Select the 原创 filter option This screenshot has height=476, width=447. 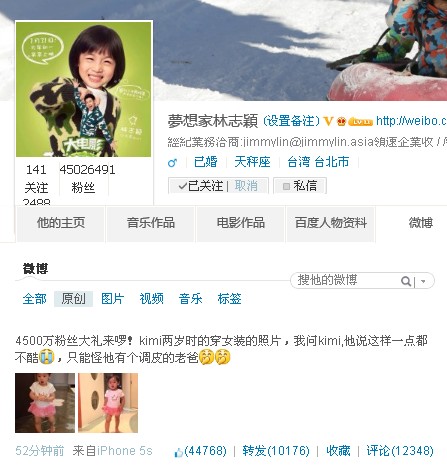[73, 299]
